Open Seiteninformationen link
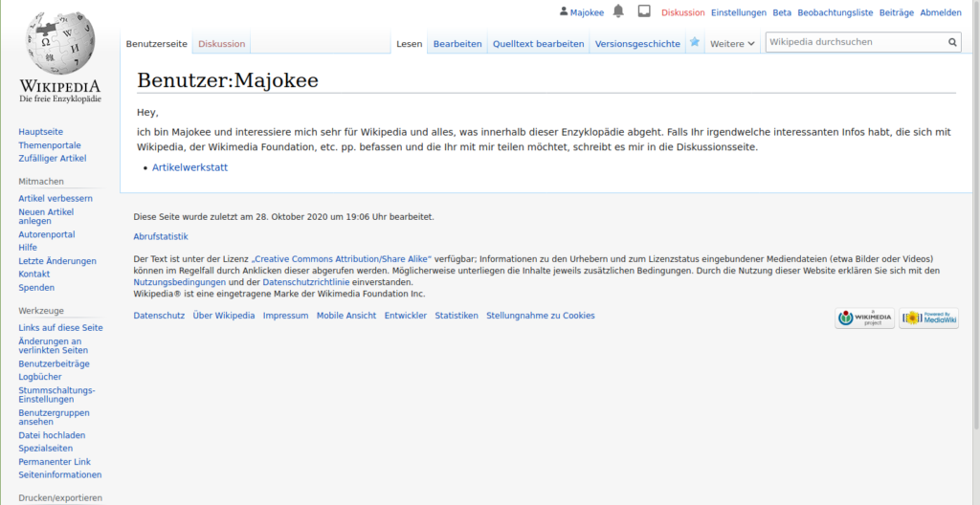The image size is (980, 505). pos(60,474)
